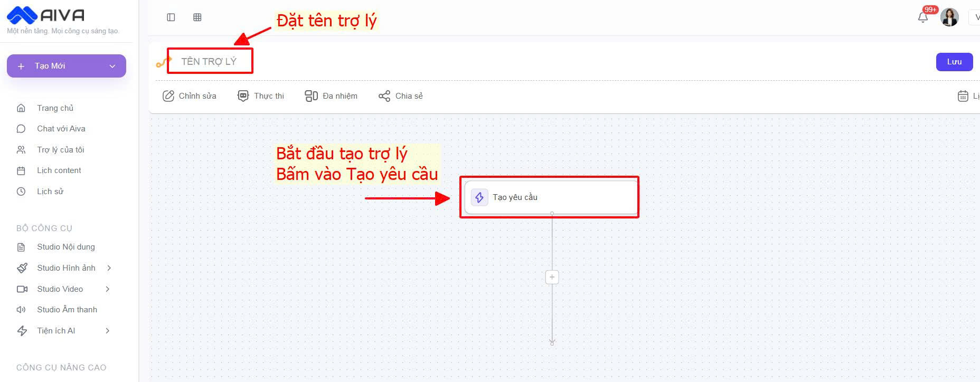Open the calendar icon at toolbar right
The width and height of the screenshot is (980, 382).
pyautogui.click(x=963, y=96)
